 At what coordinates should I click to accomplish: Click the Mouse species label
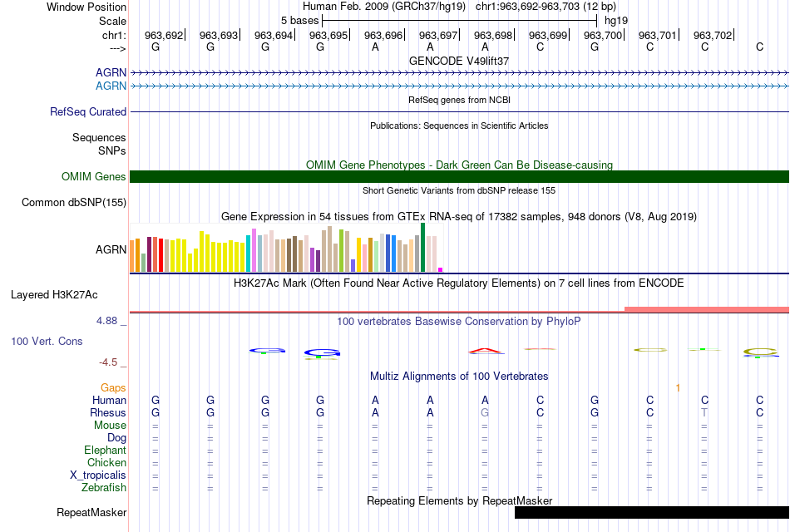pos(111,425)
